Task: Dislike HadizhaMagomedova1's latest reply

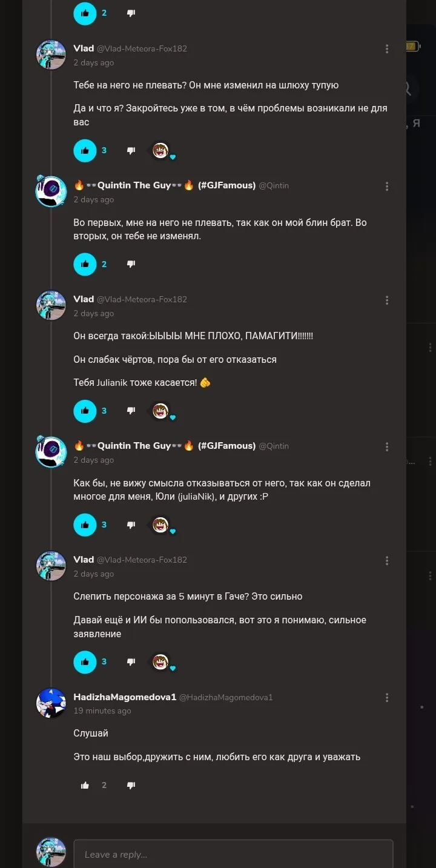Action: tap(131, 786)
